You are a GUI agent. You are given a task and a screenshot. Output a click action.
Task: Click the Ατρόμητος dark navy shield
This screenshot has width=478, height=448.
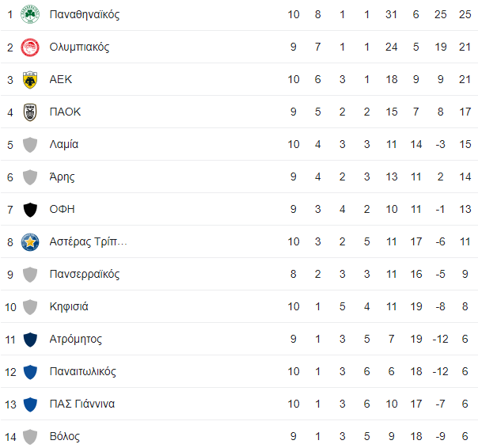(x=30, y=340)
